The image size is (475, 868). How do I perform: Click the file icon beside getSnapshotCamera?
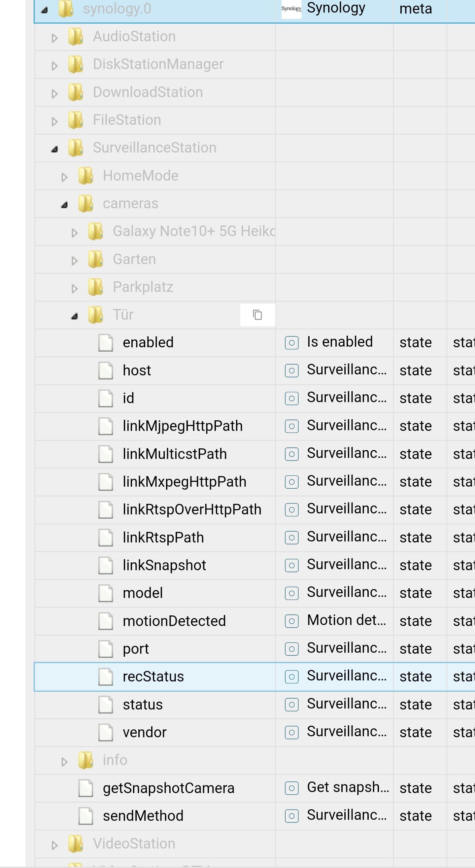[x=85, y=788]
